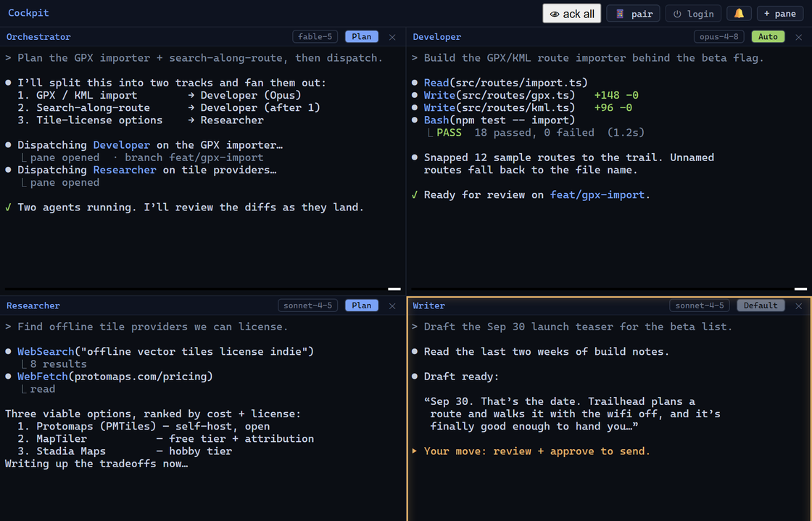
Task: Click the '+96 -0' diff count
Action: click(x=613, y=108)
